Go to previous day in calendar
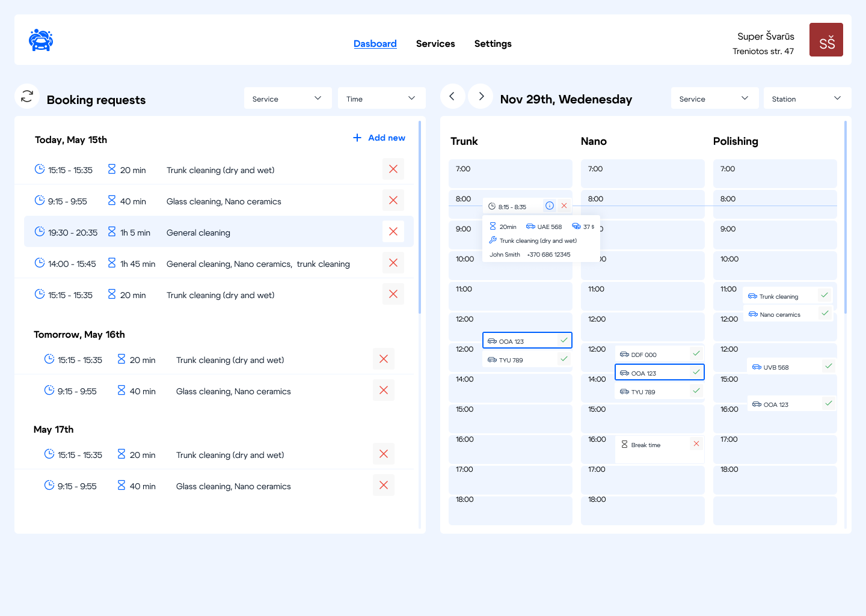866x616 pixels. pyautogui.click(x=452, y=96)
